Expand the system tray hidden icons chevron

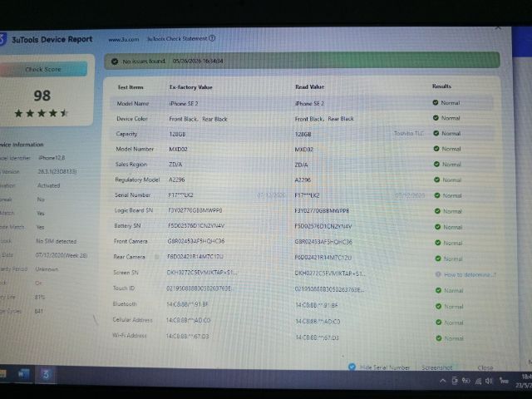442,381
